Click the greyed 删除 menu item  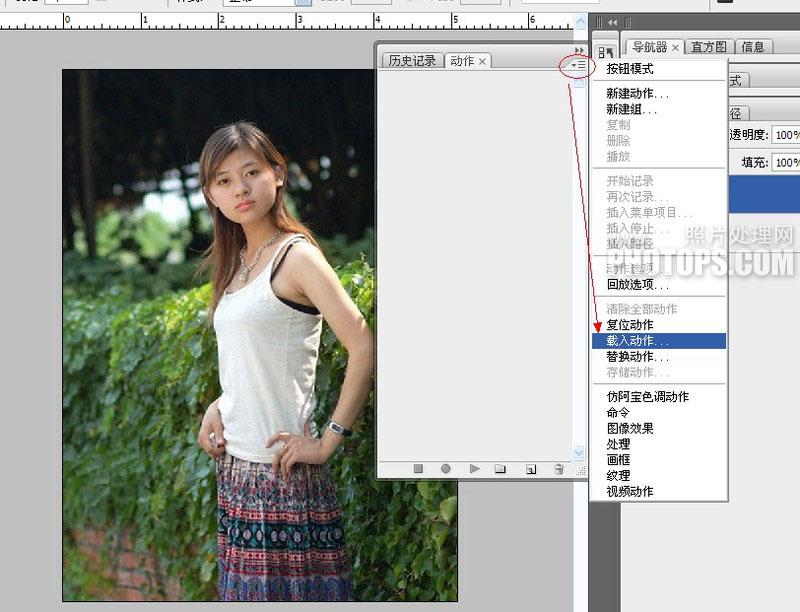(x=659, y=141)
